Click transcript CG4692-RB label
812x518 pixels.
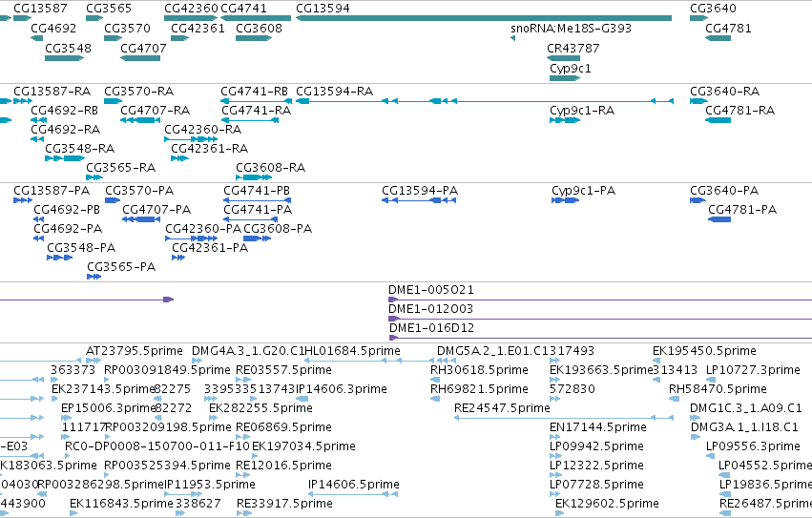[64, 111]
